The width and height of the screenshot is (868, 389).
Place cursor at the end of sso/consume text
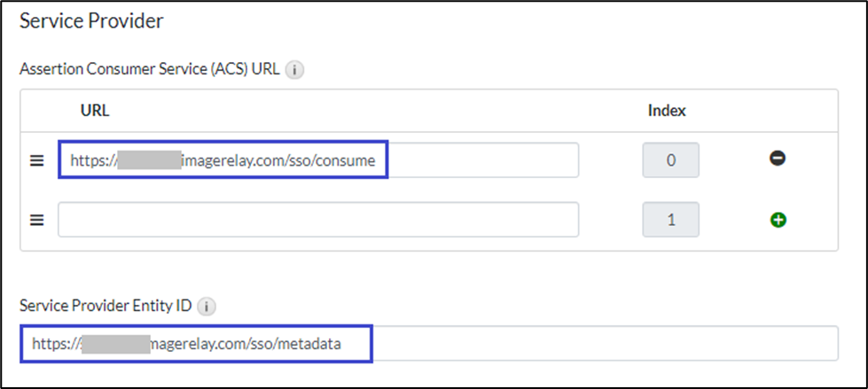point(377,161)
